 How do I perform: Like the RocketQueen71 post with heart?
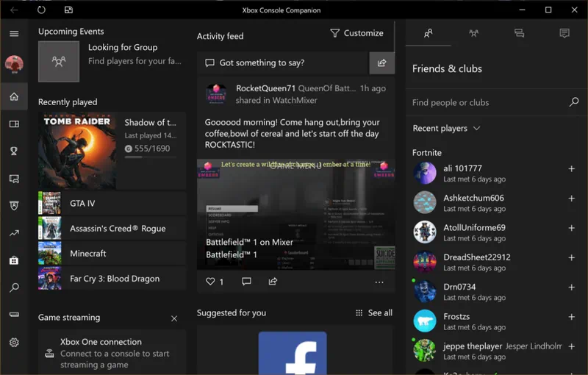[x=210, y=282]
